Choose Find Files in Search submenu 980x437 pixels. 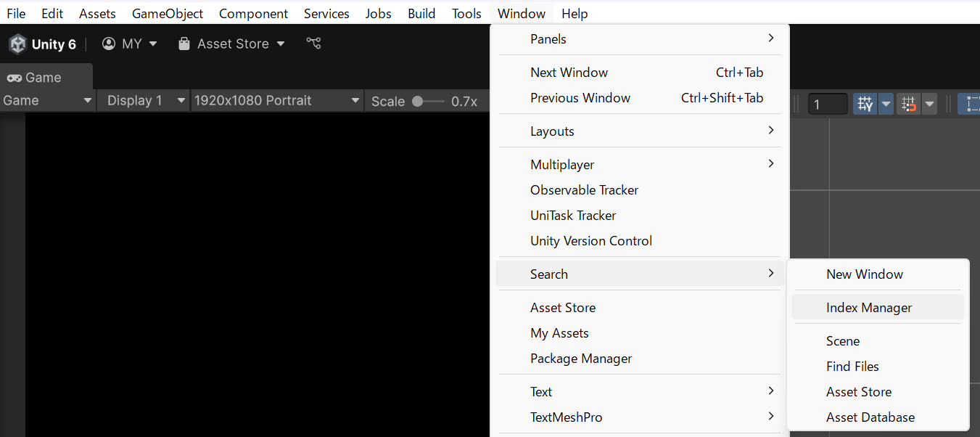852,367
